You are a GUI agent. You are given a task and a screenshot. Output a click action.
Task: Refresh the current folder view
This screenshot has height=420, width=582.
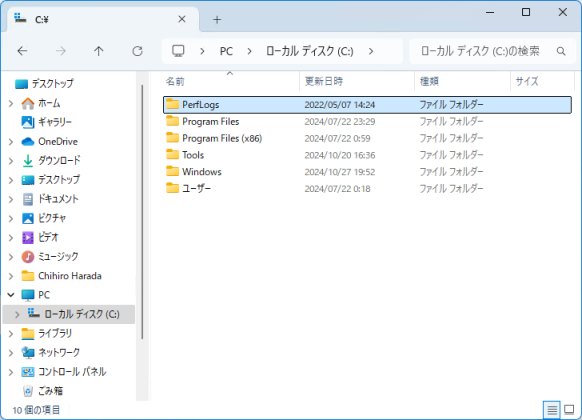point(137,51)
